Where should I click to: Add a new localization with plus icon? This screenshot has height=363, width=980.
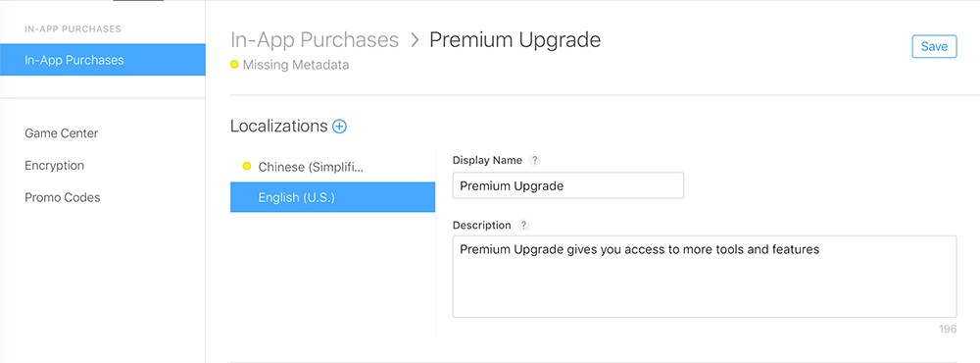339,127
